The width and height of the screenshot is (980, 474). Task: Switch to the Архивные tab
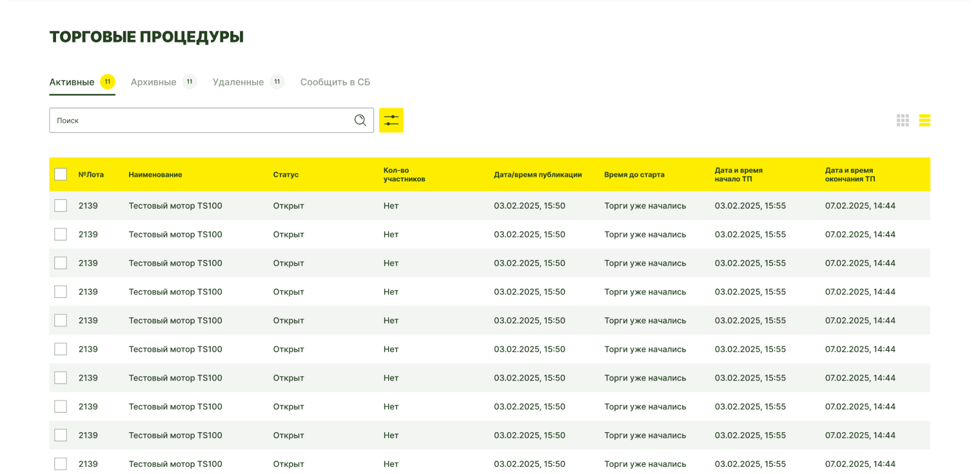[x=163, y=82]
